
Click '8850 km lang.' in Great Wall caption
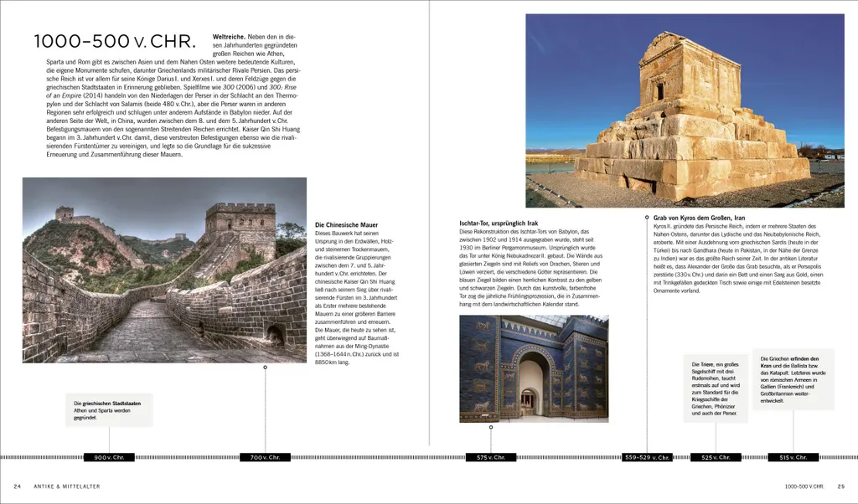click(332, 362)
